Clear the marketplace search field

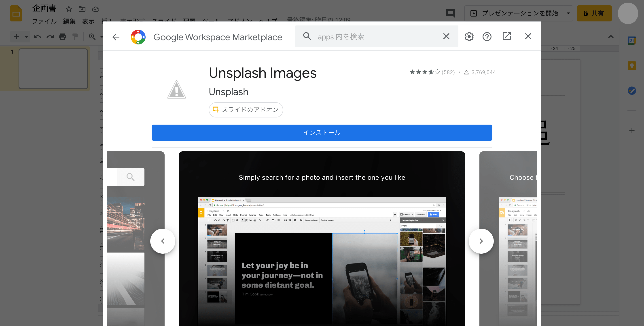click(x=446, y=36)
